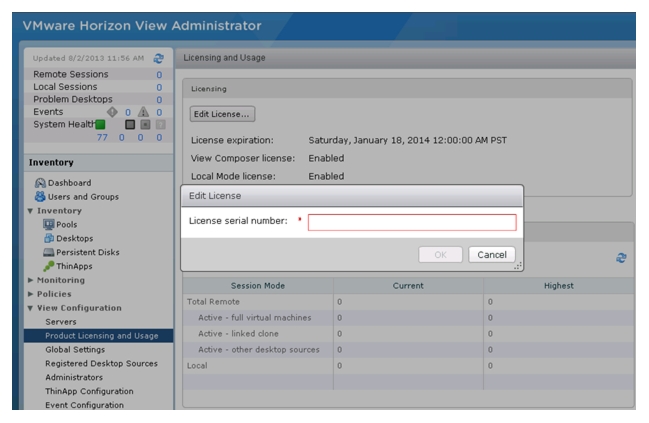Open ThinApps in the tree
The image size is (649, 423).
(74, 266)
